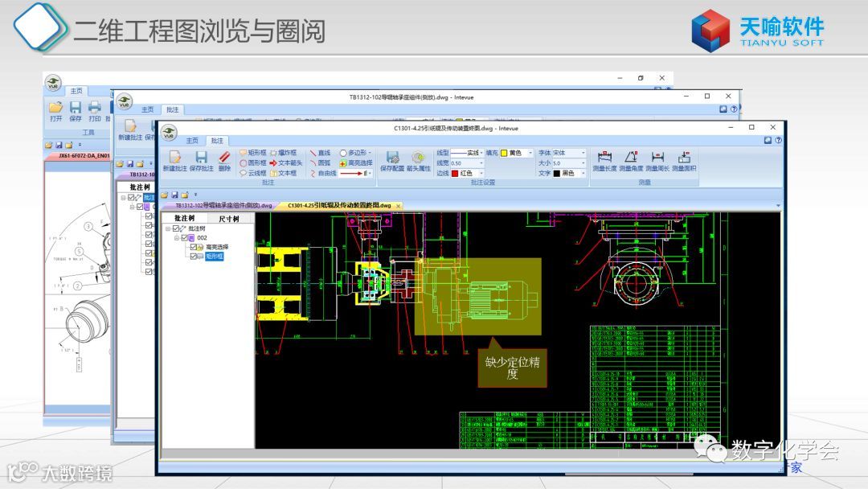Screen dimensions: 868x489
Task: Select the 自由线 freehand line tool
Action: click(323, 173)
